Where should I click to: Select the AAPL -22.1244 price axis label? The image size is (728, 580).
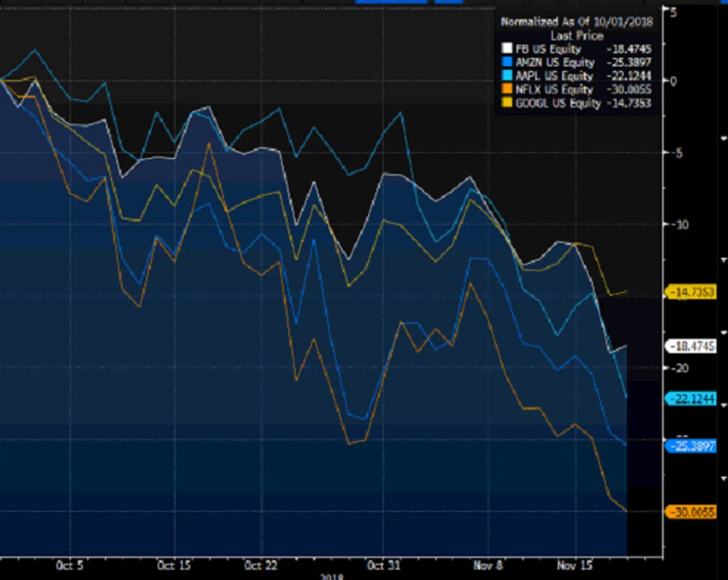point(692,399)
